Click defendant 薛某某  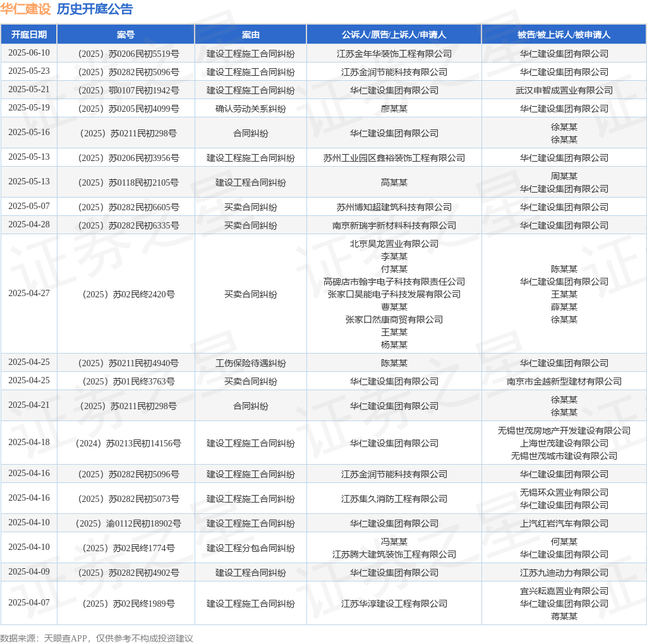564,307
